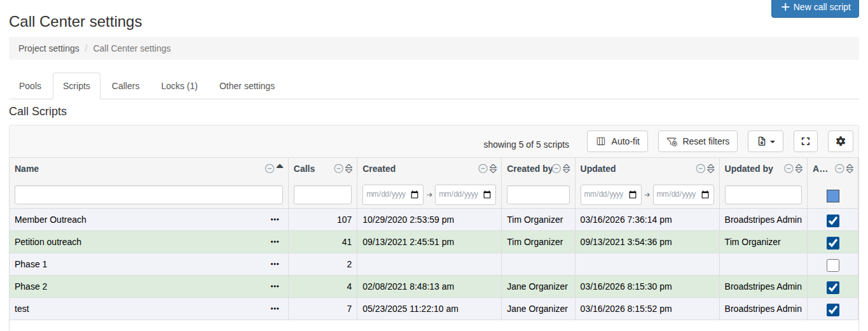Select the Phase 2 script name
Screen dimensions: 868x331
click(x=31, y=286)
